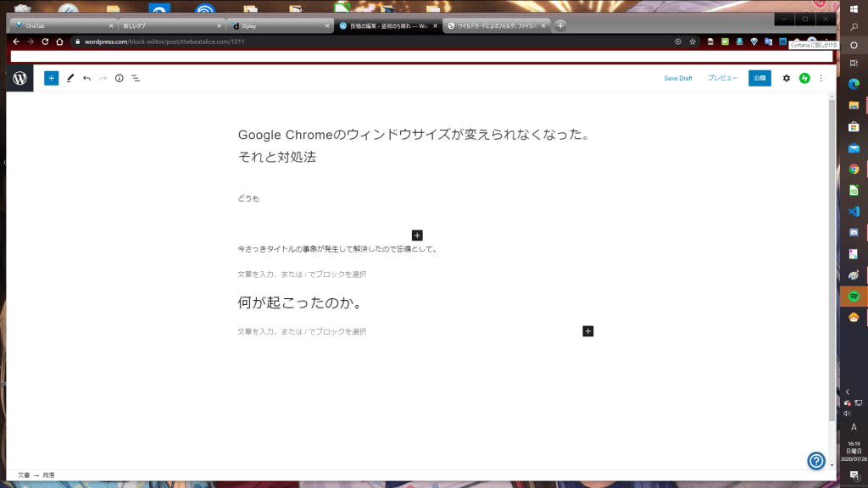Click the WordPress logo in the editor header

pos(19,78)
